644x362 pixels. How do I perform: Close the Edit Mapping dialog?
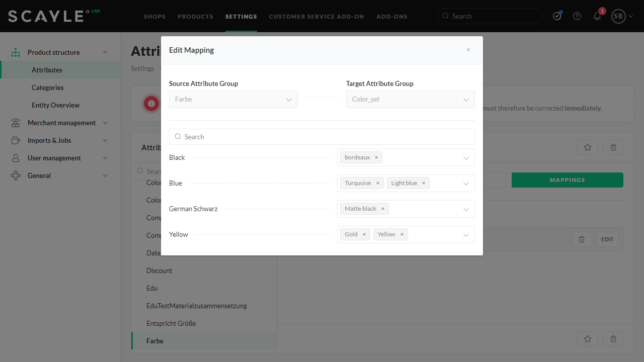[x=468, y=50]
